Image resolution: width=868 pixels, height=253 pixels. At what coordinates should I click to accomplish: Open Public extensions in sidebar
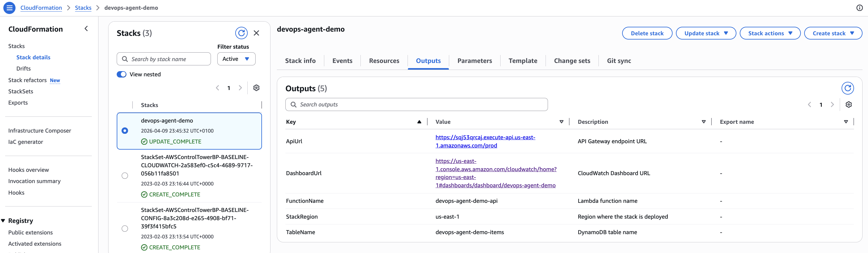tap(30, 232)
